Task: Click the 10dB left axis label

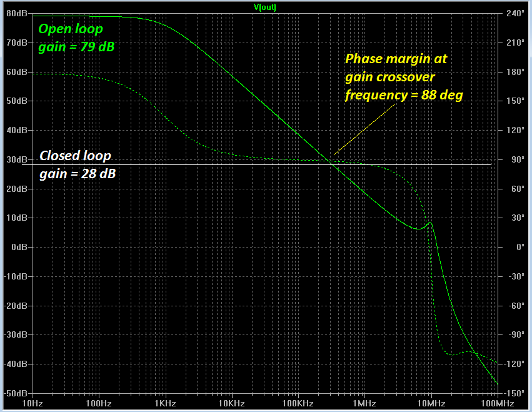Action: (x=17, y=218)
